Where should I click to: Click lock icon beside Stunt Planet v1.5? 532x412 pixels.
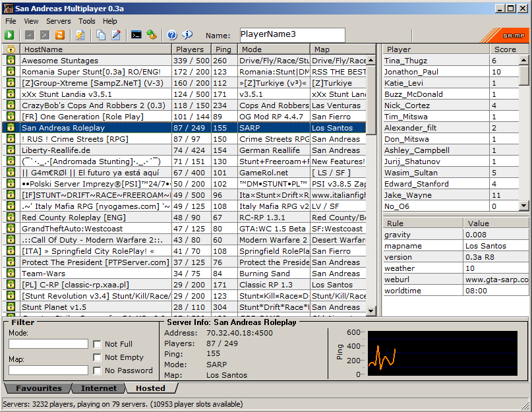point(11,307)
